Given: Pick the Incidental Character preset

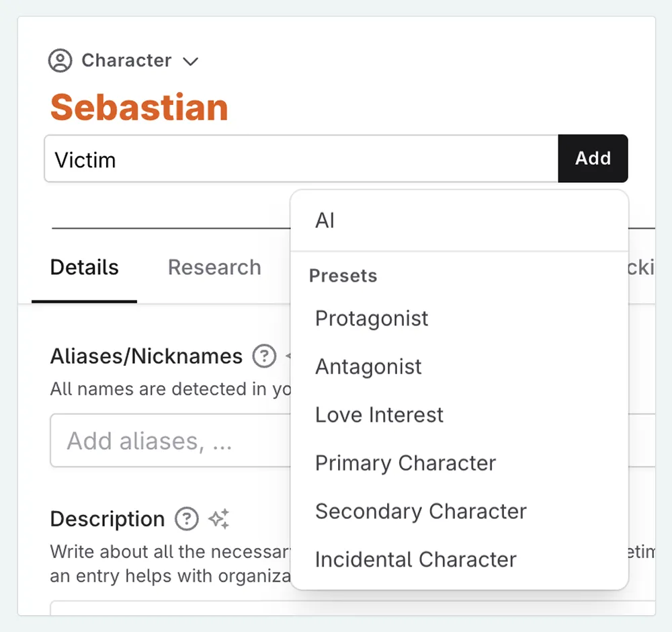Looking at the screenshot, I should (415, 560).
